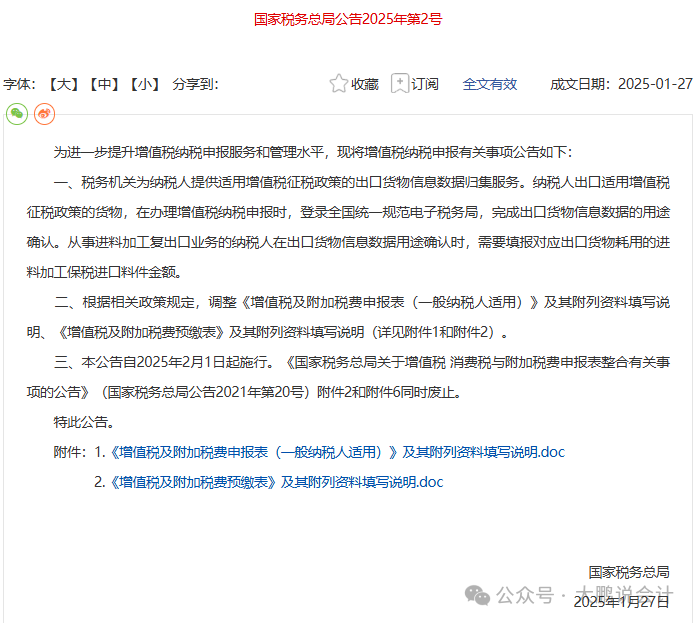Image resolution: width=696 pixels, height=623 pixels.
Task: Click the 特此公告 paragraph
Action: coord(84,422)
